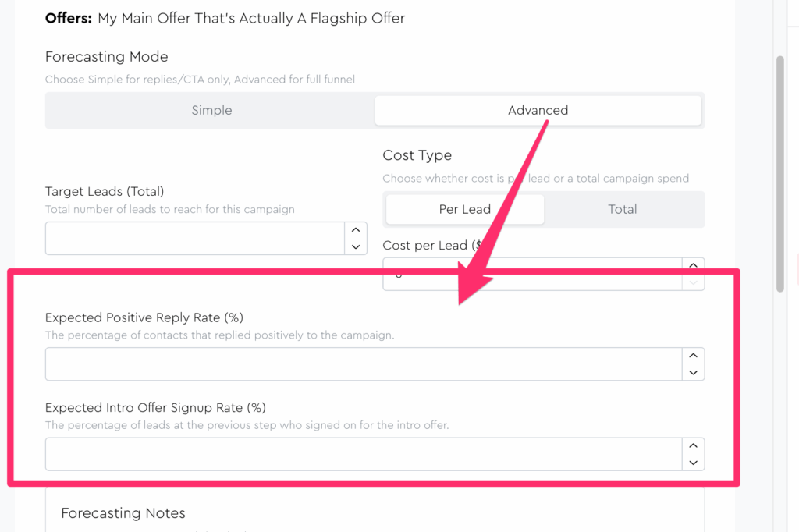
Task: Select the Advanced forecasting mode
Action: pos(538,110)
